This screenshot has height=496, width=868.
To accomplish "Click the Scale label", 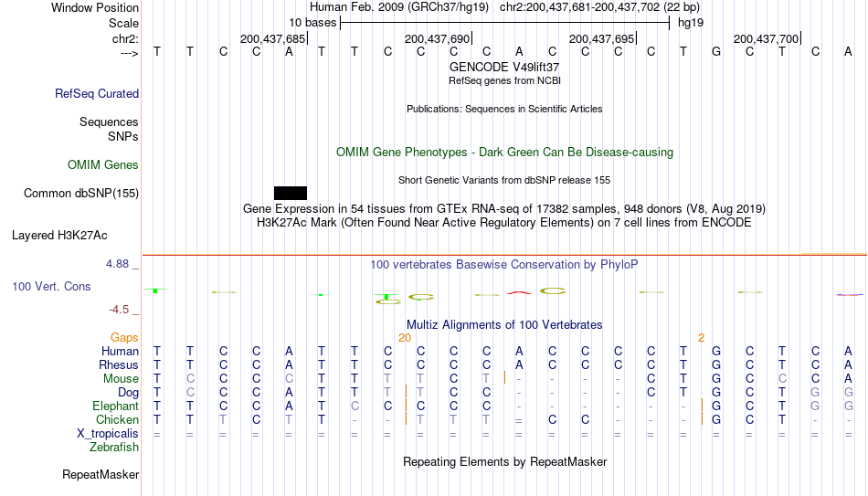I will click(x=124, y=23).
